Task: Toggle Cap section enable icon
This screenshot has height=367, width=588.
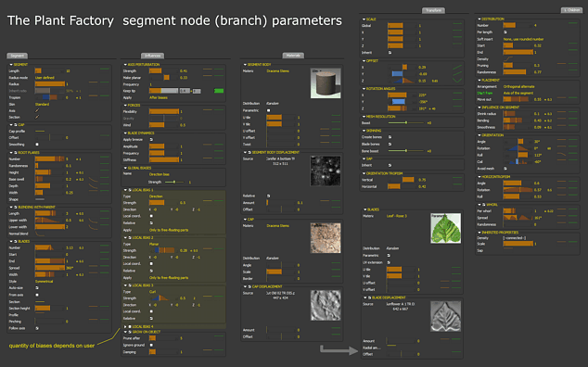Action: coord(16,124)
